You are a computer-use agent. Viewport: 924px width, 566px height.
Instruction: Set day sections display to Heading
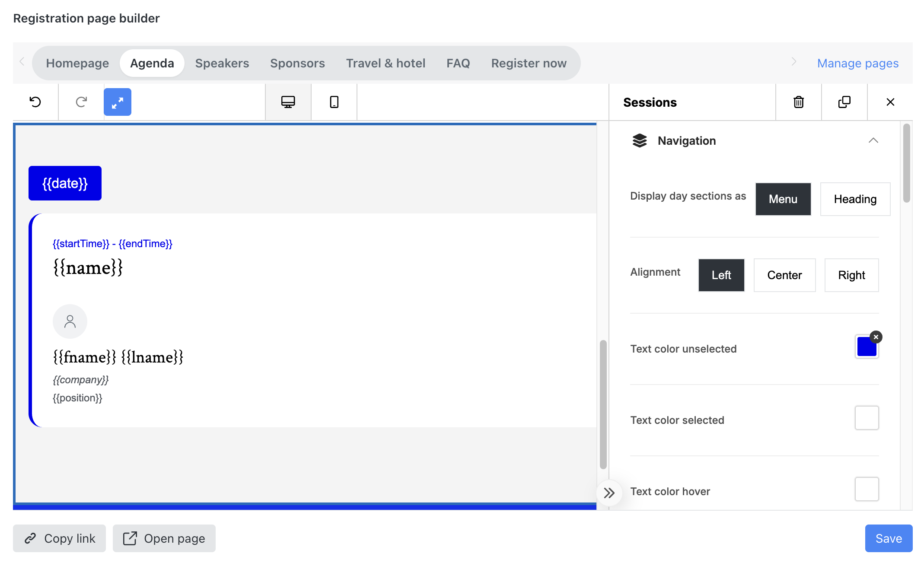pos(855,199)
